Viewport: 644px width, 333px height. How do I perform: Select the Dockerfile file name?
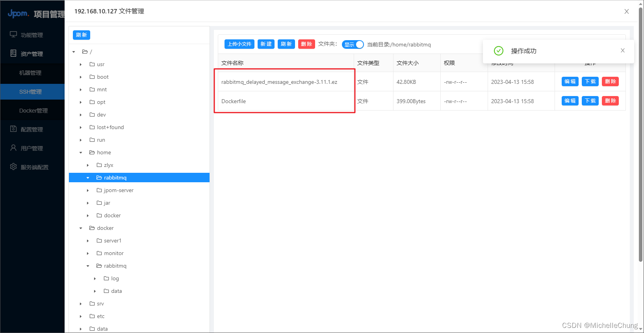tap(234, 101)
